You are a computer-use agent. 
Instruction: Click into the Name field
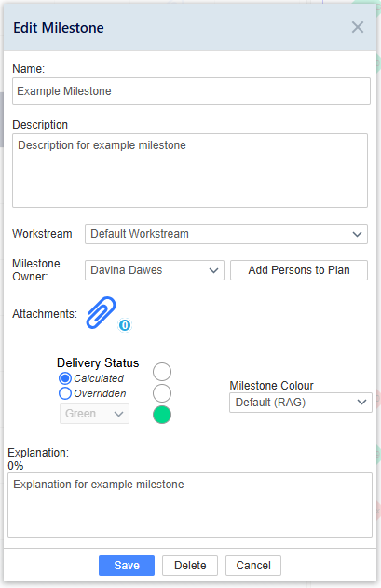coord(191,91)
